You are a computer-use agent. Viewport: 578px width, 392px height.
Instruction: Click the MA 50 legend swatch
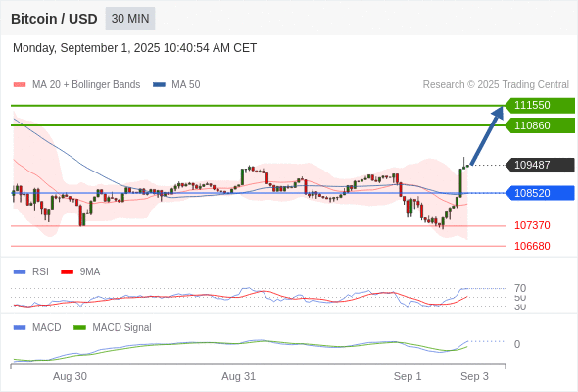pos(159,85)
